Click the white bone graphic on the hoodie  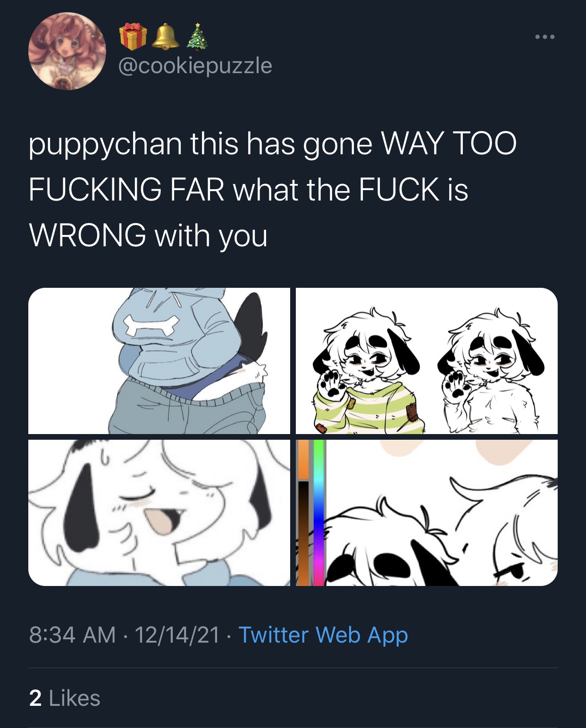click(x=152, y=326)
